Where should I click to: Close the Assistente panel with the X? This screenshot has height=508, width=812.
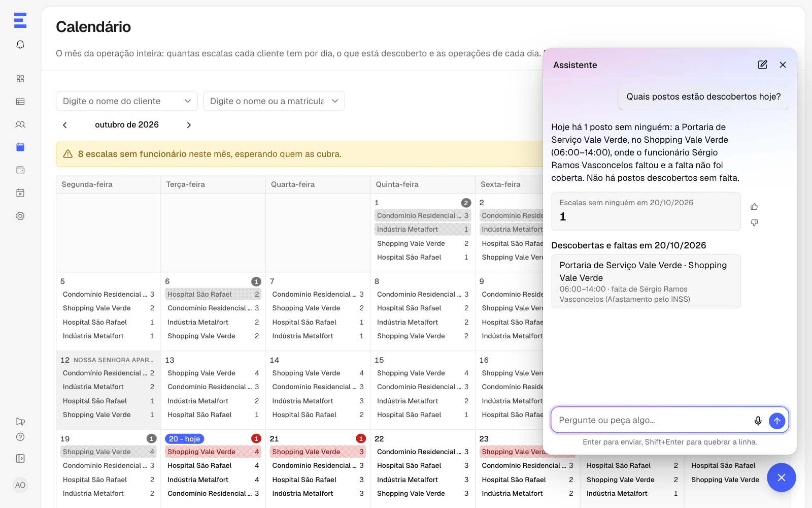[x=783, y=65]
